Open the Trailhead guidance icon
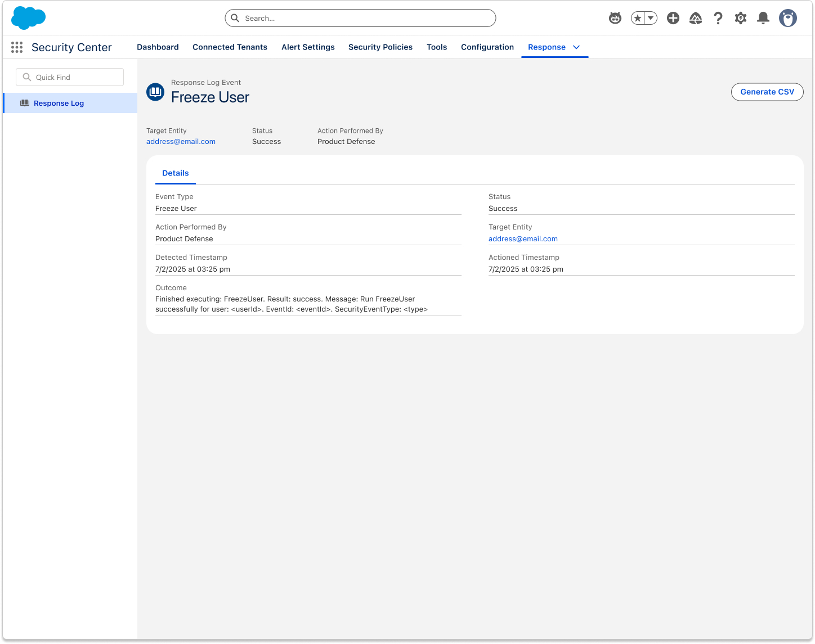 [696, 18]
